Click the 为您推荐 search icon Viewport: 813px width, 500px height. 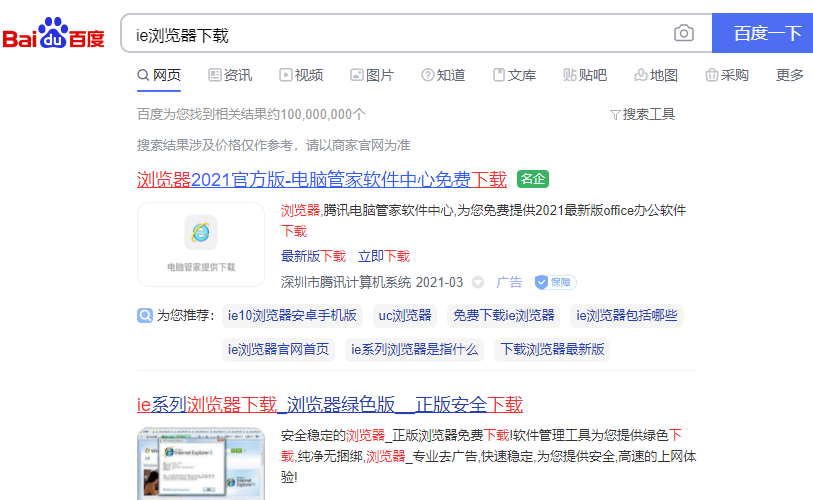coord(145,315)
